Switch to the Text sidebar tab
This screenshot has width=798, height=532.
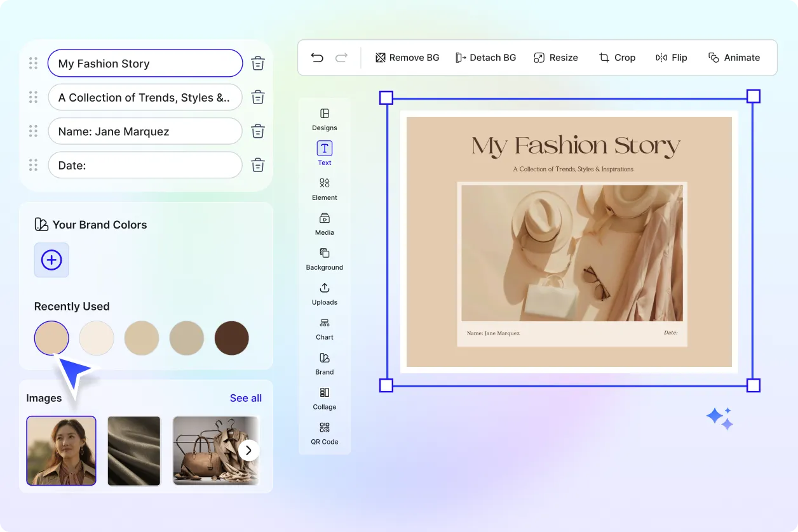324,154
